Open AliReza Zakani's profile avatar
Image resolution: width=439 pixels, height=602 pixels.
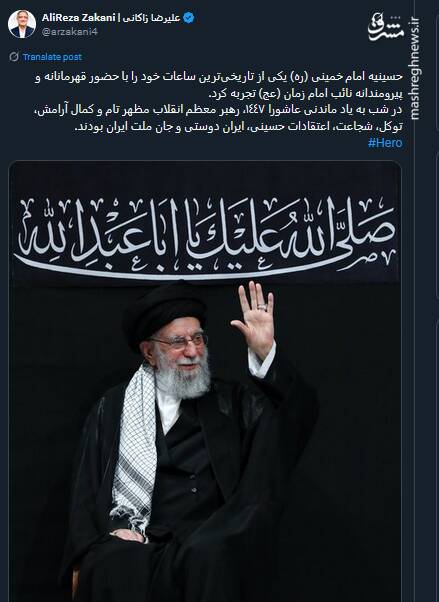coord(22,24)
